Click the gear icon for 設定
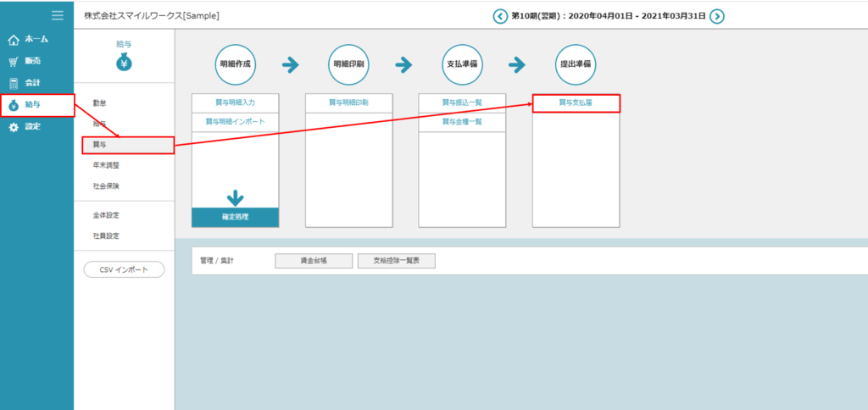 (14, 127)
